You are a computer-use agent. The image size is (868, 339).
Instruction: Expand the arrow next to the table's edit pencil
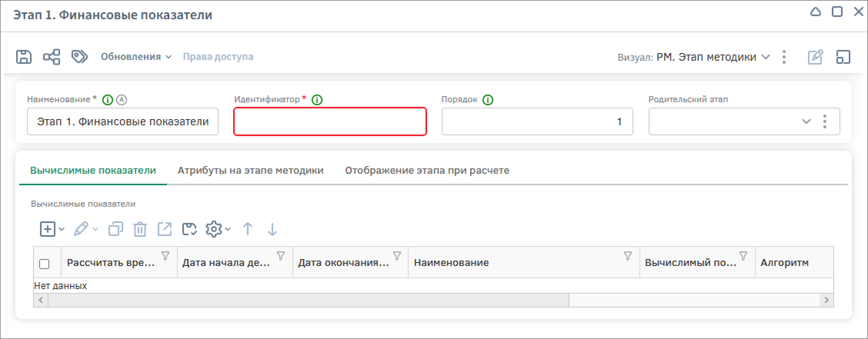[x=95, y=229]
